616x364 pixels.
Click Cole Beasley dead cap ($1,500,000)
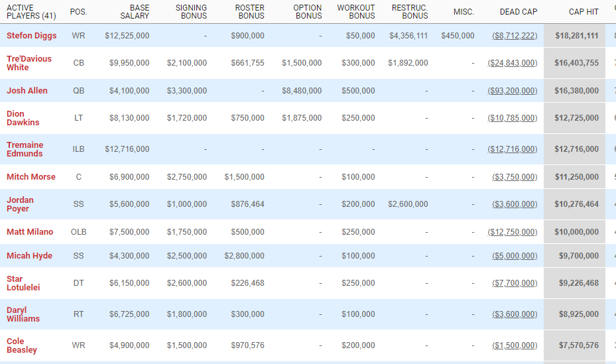click(x=515, y=345)
